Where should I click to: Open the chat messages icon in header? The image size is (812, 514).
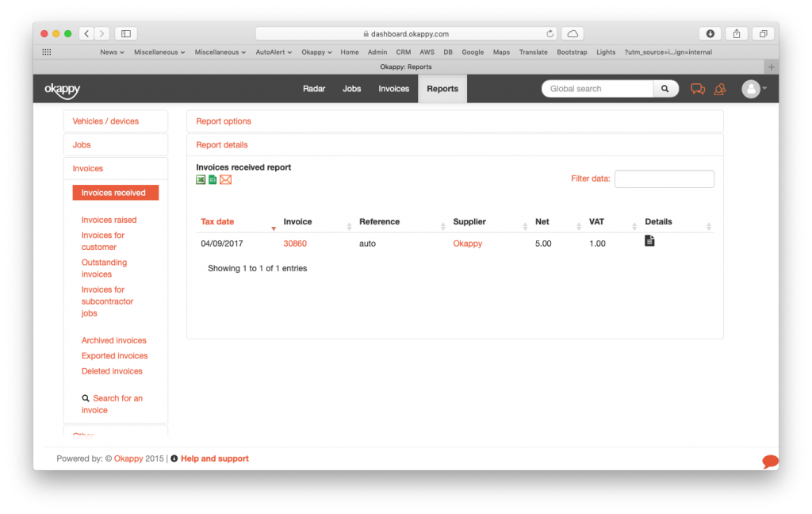(698, 89)
